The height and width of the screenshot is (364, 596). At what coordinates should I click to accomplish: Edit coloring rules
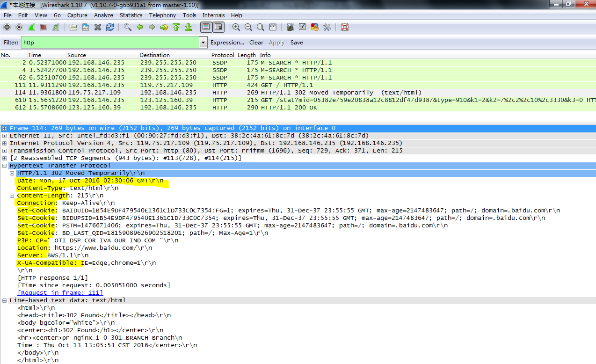314,27
